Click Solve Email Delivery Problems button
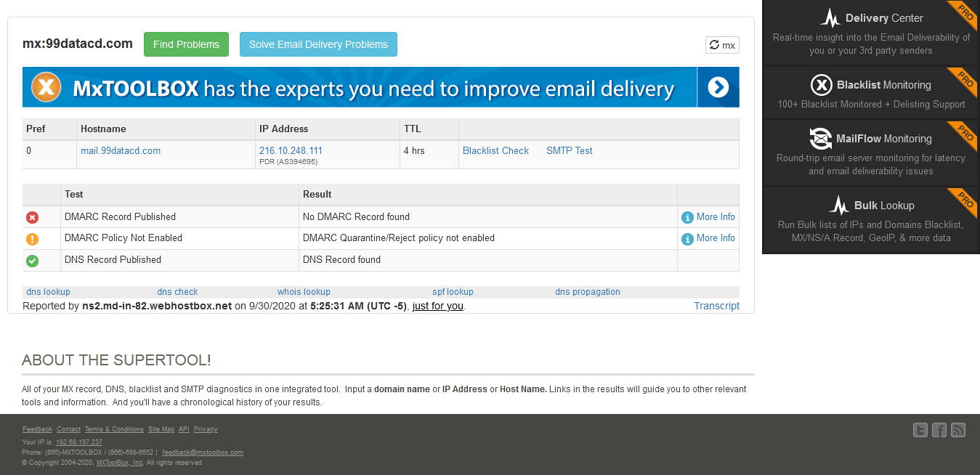This screenshot has height=475, width=980. coord(318,44)
